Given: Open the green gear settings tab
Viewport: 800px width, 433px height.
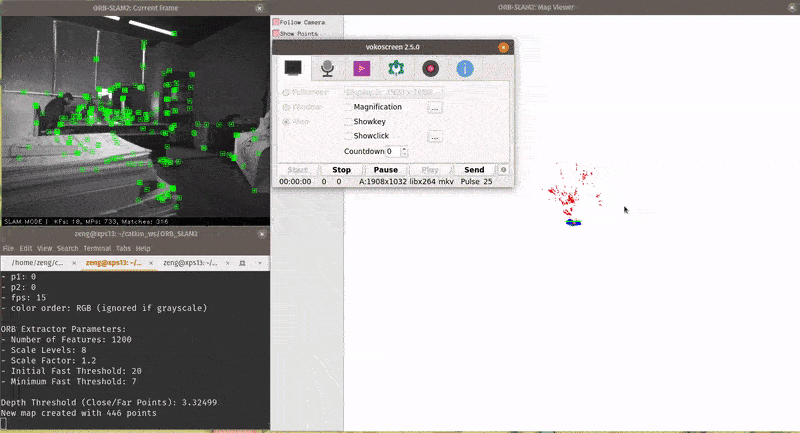Looking at the screenshot, I should point(396,68).
